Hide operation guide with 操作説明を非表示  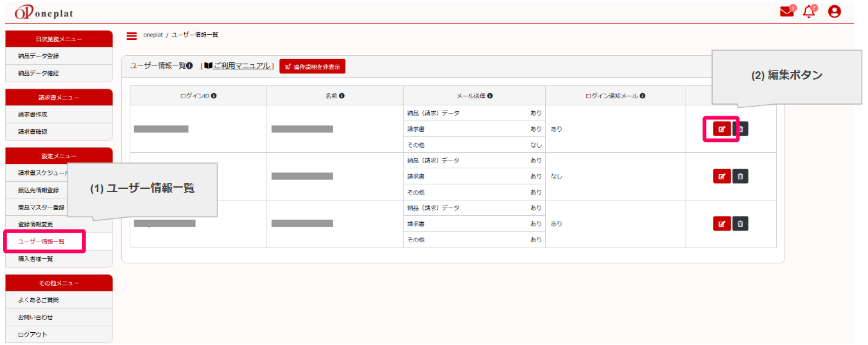click(312, 66)
